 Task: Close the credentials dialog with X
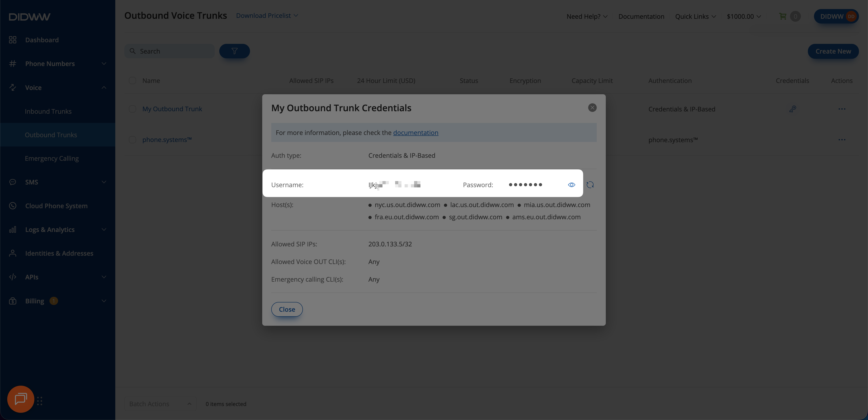click(x=592, y=108)
